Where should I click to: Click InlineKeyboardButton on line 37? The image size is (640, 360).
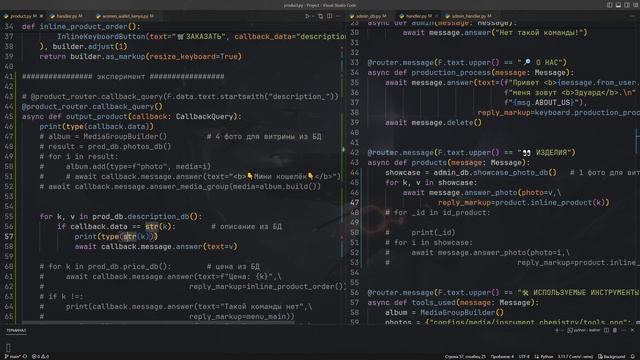(101, 36)
